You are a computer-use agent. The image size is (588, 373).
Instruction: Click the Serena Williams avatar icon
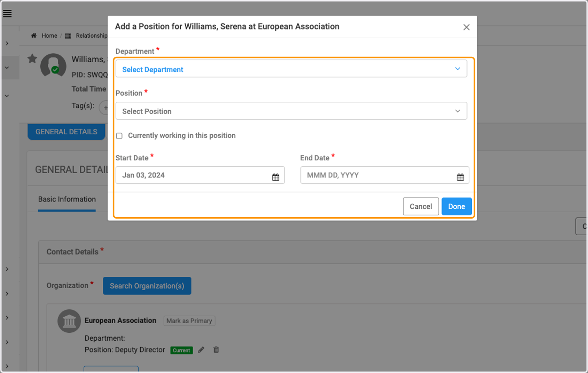click(x=53, y=66)
